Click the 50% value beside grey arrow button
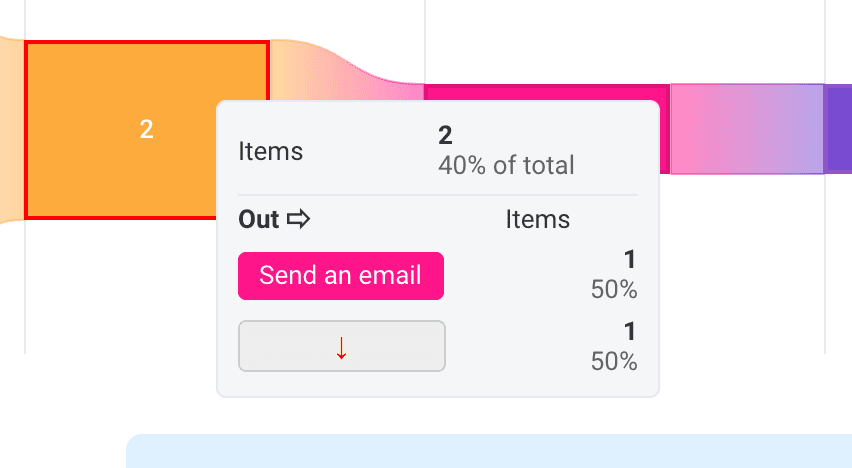 [x=614, y=361]
